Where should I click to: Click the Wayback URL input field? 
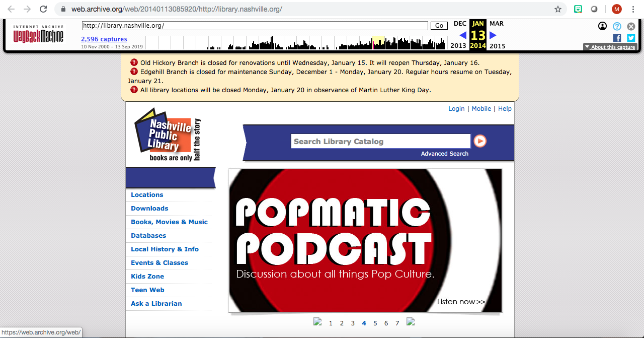point(255,26)
